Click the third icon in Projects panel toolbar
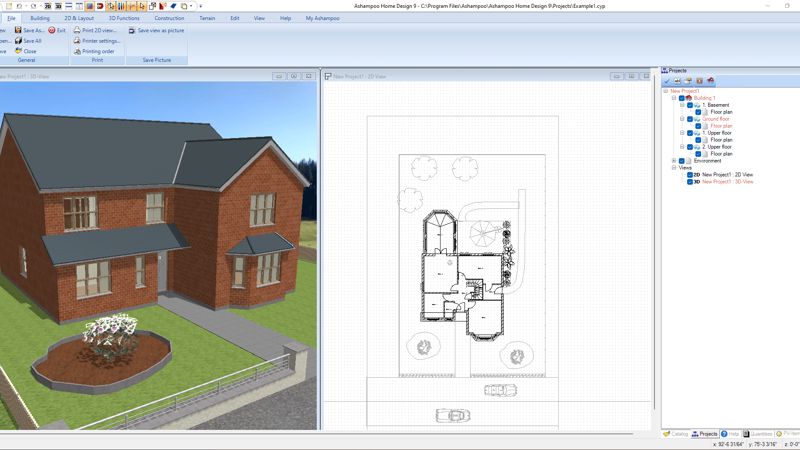 coord(688,81)
